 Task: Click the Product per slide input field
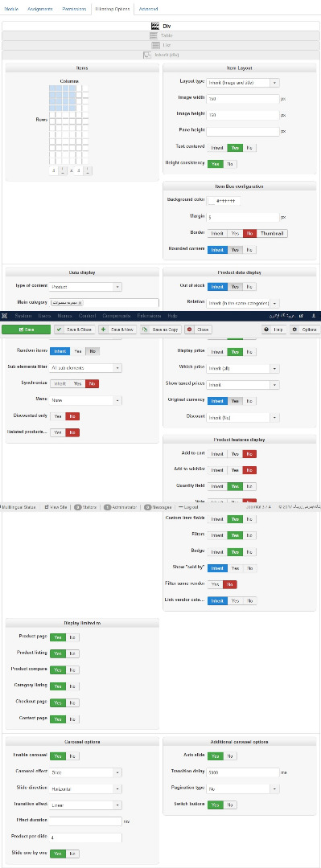click(86, 837)
